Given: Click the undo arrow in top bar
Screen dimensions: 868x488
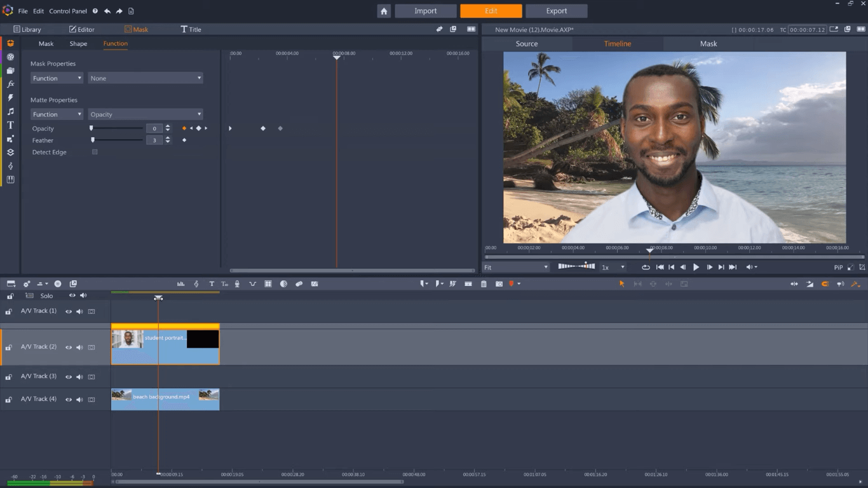Looking at the screenshot, I should pos(107,11).
